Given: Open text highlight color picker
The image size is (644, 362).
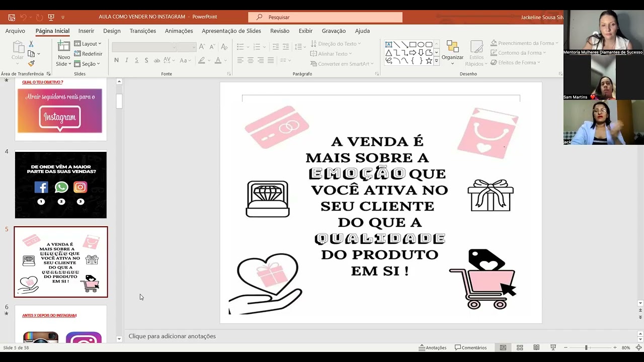Looking at the screenshot, I should (209, 60).
